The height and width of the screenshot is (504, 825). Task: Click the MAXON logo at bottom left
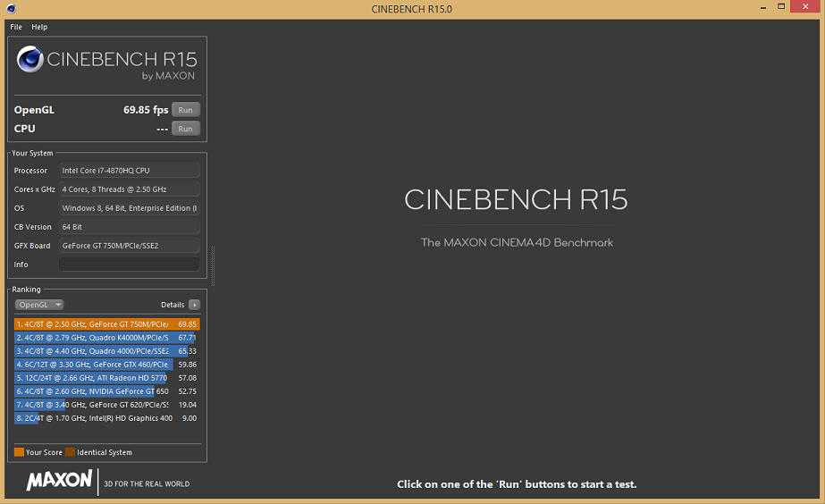(x=60, y=480)
